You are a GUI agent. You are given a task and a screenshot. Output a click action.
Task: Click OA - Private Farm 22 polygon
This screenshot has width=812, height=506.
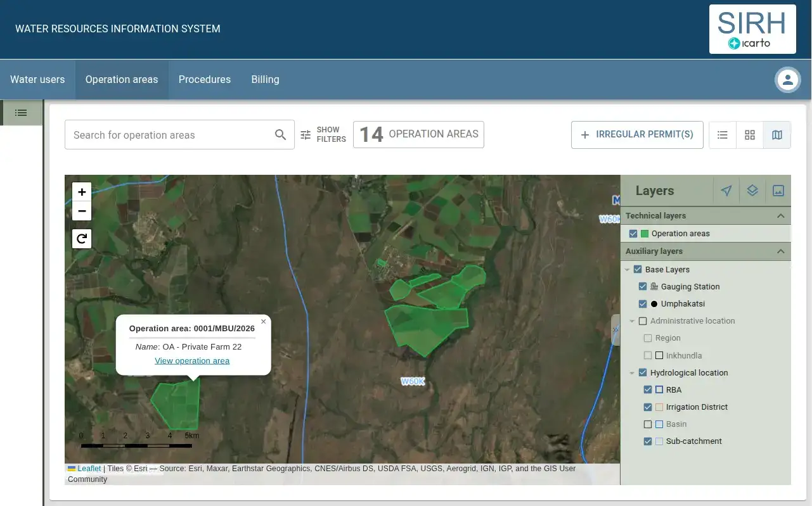point(176,404)
